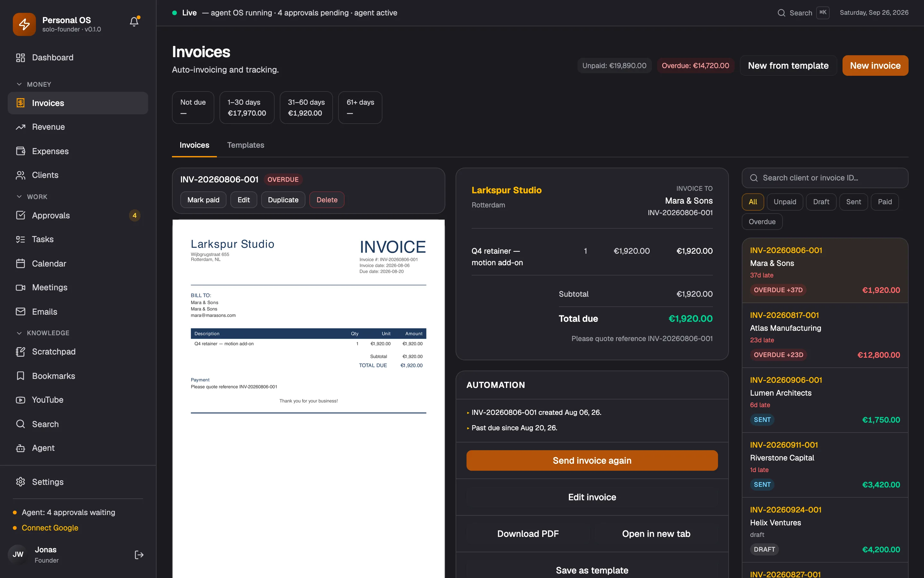Open Invoices in the sidebar menu

tap(78, 103)
